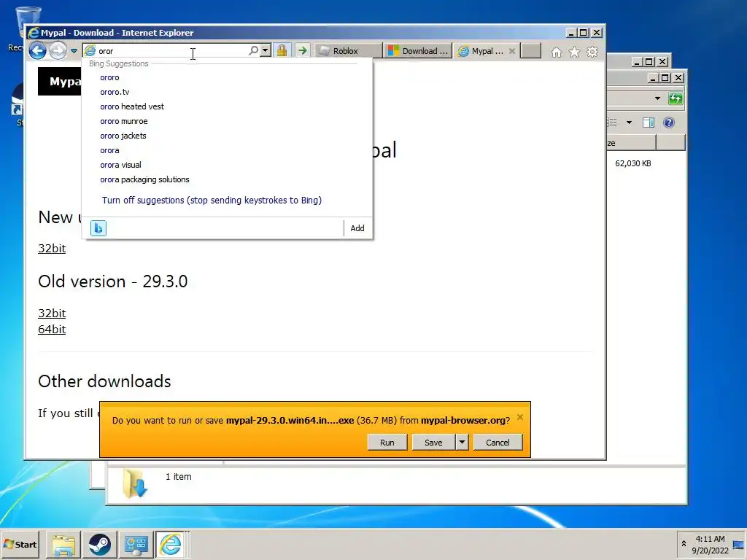The width and height of the screenshot is (747, 560).
Task: Open the Recycle Bin on the desktop
Action: [26, 26]
